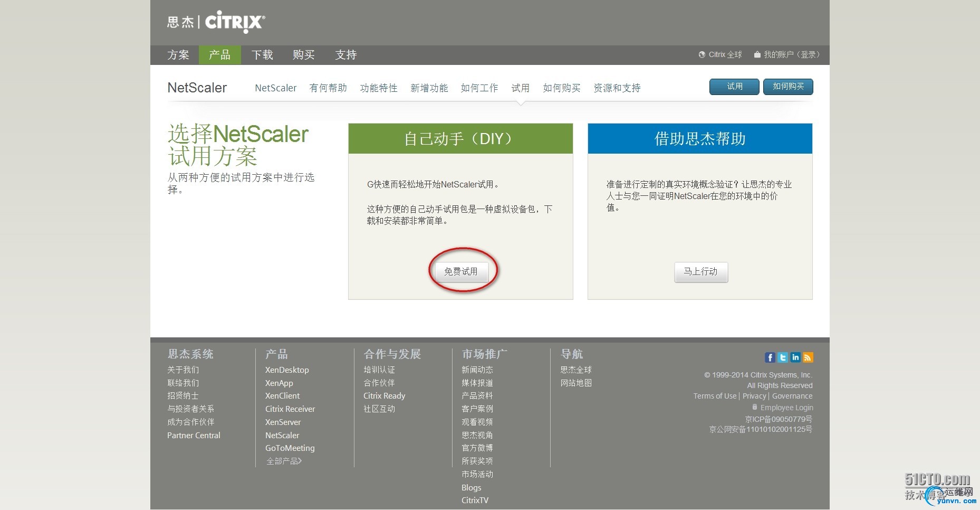
Task: Switch to the 功能特性 tab
Action: [379, 88]
